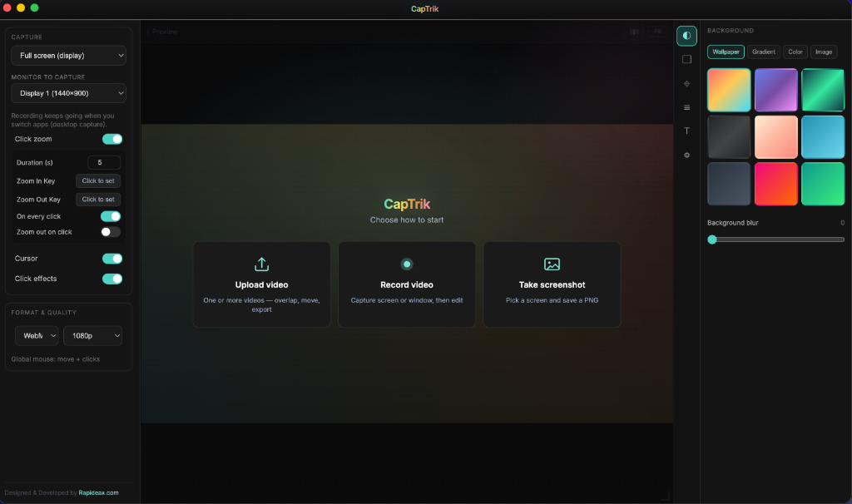The height and width of the screenshot is (504, 852).
Task: Expand the Display 1 (1440×900) monitor dropdown
Action: click(68, 93)
